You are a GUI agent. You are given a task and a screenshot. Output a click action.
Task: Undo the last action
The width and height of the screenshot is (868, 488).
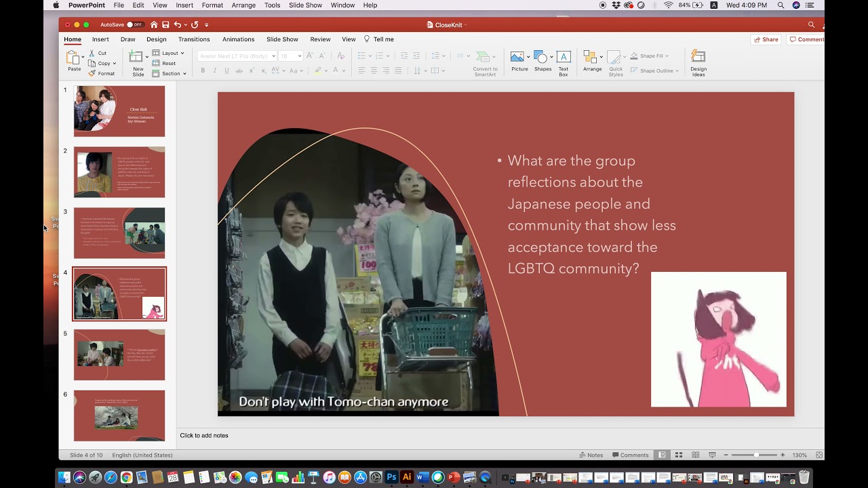coord(178,24)
